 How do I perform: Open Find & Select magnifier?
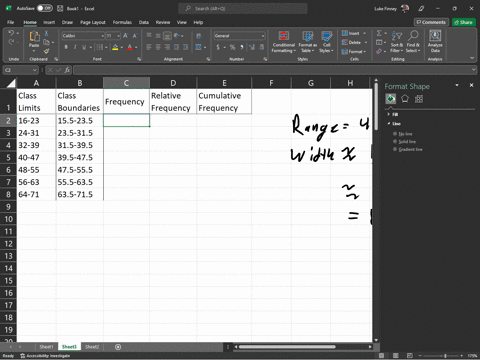(413, 42)
